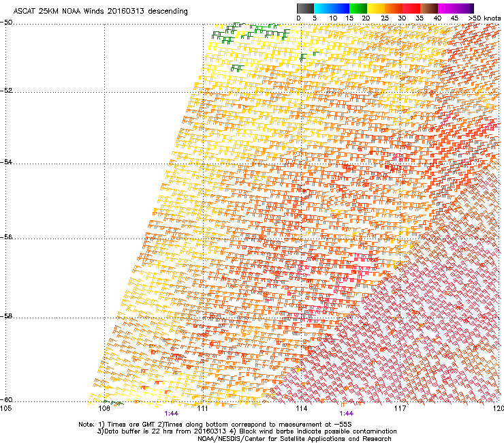The image size is (504, 443).
Task: Click the date '20160313' in the title
Action: coord(126,11)
